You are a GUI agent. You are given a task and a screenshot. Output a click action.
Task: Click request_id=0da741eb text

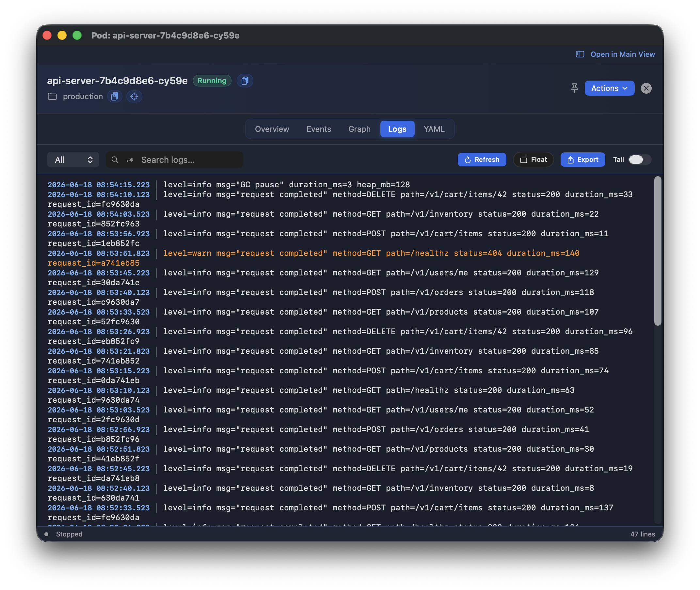coord(94,380)
